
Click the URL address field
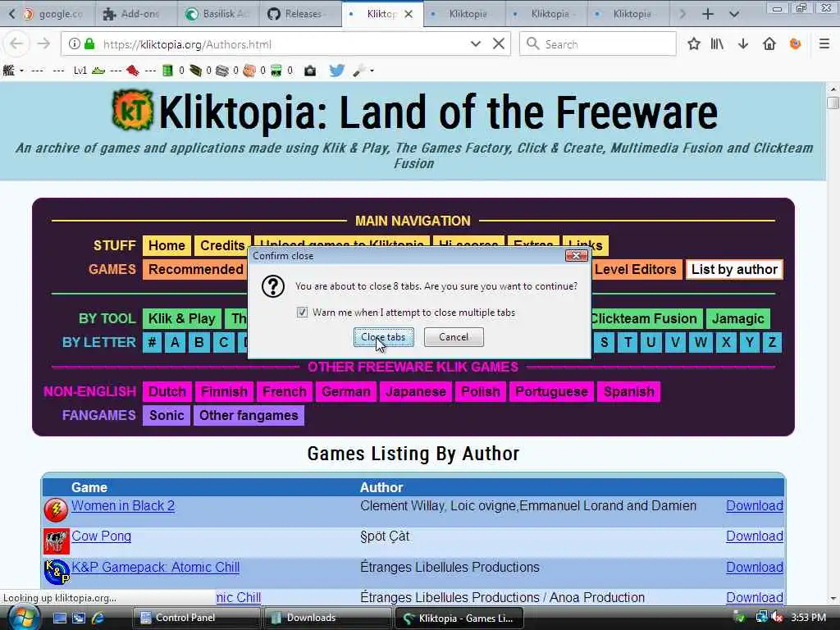click(284, 44)
